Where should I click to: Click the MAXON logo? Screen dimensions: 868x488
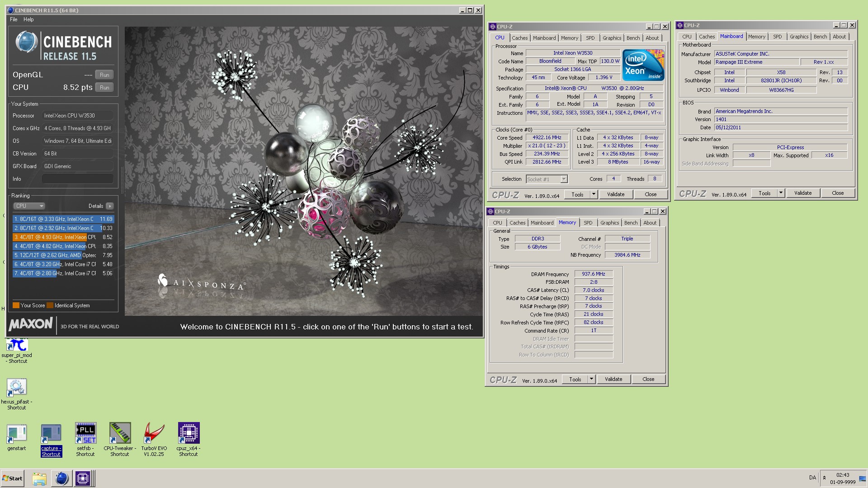point(31,324)
